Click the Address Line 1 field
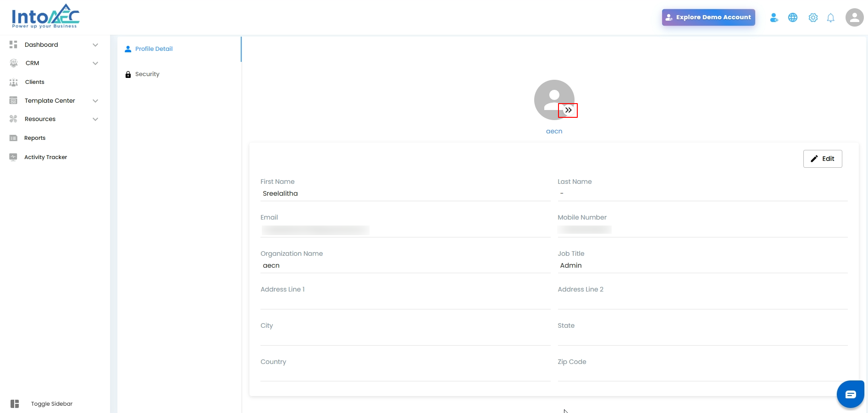Image resolution: width=868 pixels, height=413 pixels. tap(405, 302)
